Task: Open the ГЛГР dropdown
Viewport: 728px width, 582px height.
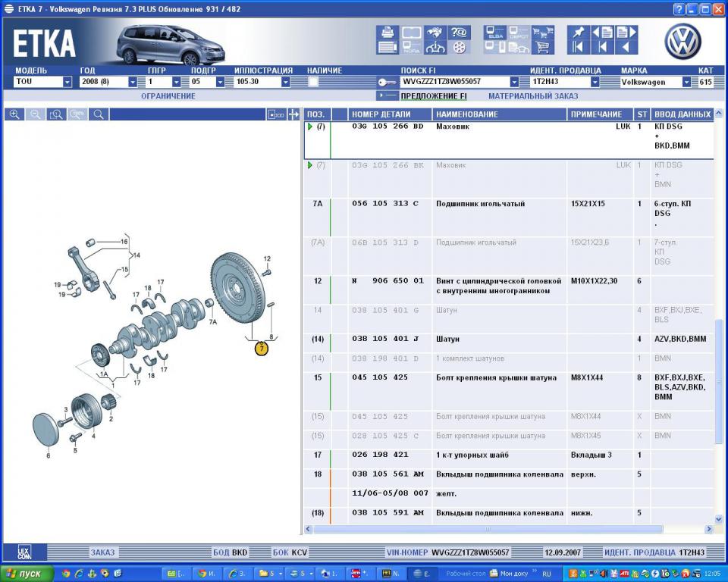Action: [x=177, y=82]
